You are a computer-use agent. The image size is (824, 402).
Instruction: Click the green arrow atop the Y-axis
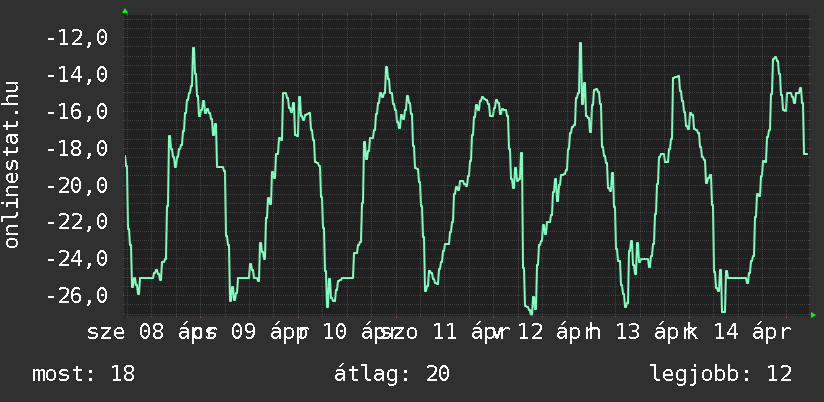[124, 11]
